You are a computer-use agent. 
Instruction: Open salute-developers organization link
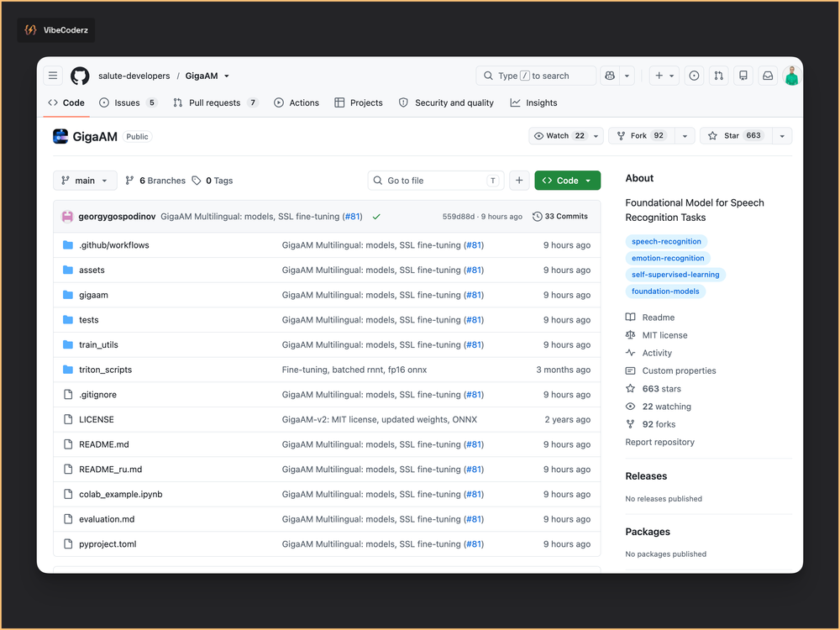click(134, 76)
